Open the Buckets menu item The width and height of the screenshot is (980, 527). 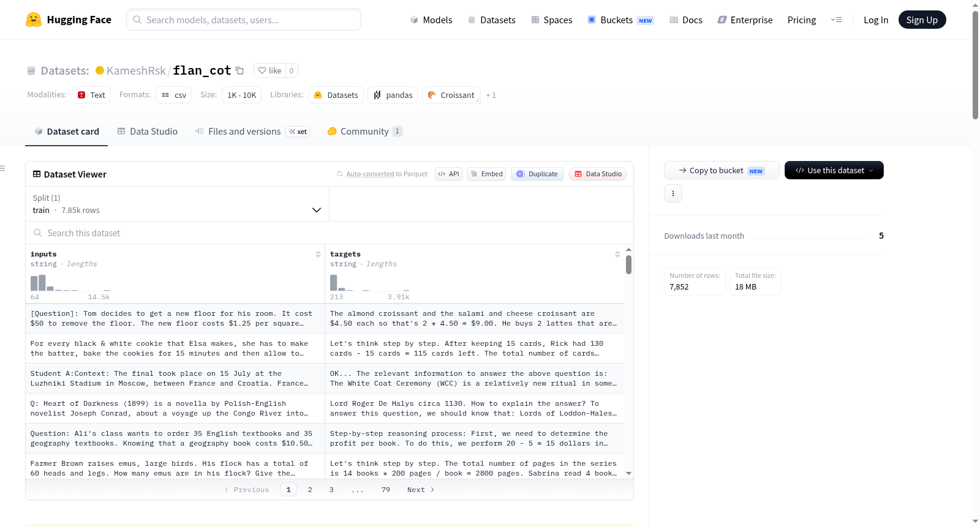click(620, 20)
